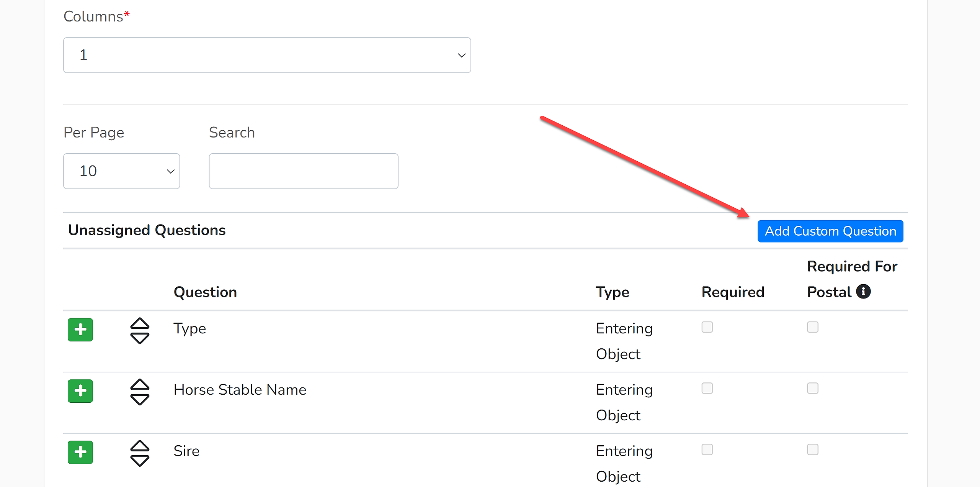
Task: Enable Required For Postal on Horse Stable Name
Action: click(812, 388)
